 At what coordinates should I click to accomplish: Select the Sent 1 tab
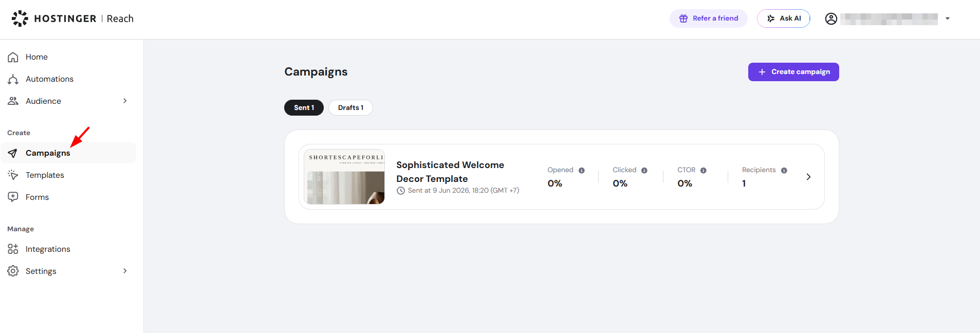(304, 108)
